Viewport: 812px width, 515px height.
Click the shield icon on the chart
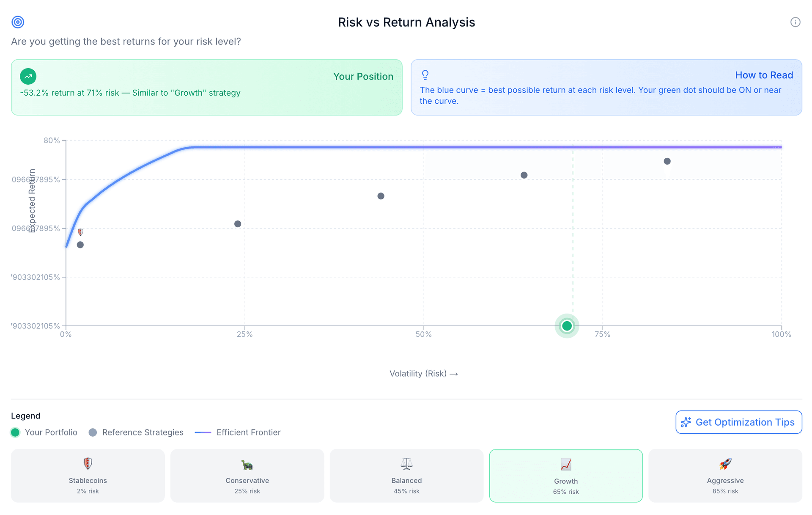[x=80, y=232]
